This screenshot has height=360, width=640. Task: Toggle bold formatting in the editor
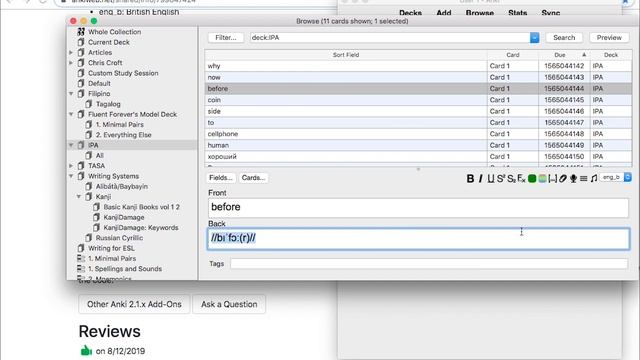point(470,178)
